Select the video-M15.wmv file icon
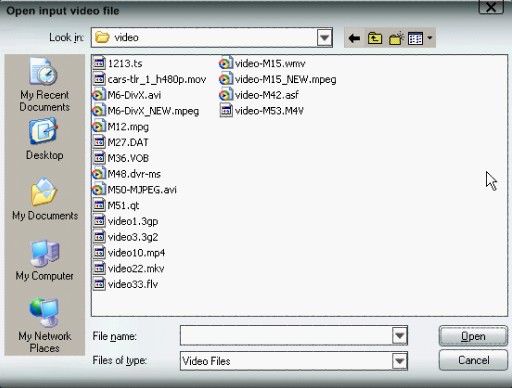This screenshot has height=388, width=512. pyautogui.click(x=226, y=63)
